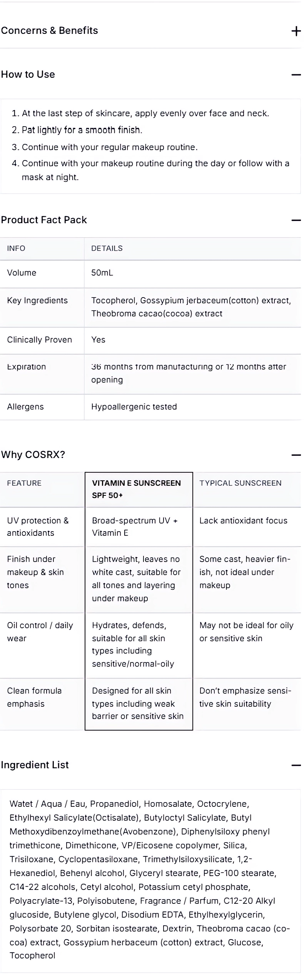Click the Typical Sunscreen column header
304x980 pixels.
click(247, 489)
